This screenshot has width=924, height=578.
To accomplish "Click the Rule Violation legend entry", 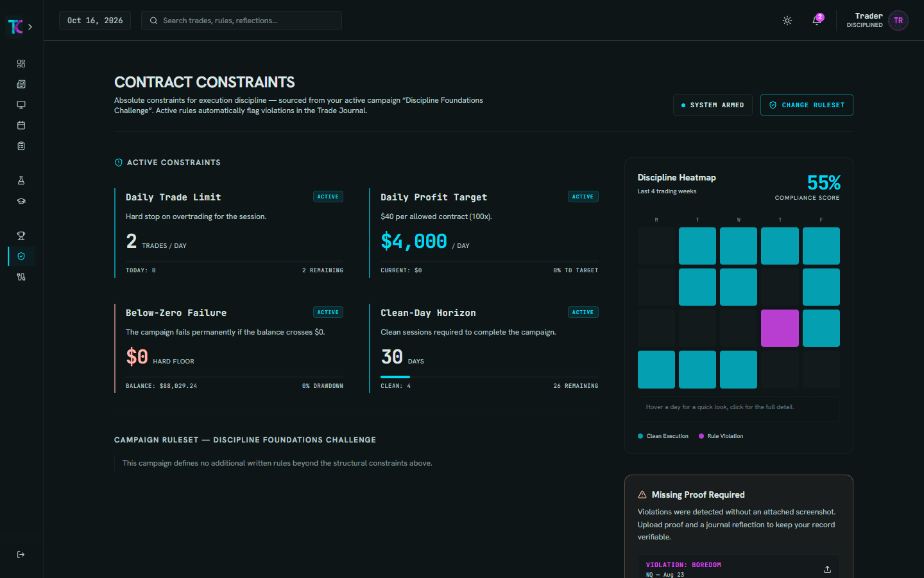I will (x=721, y=436).
